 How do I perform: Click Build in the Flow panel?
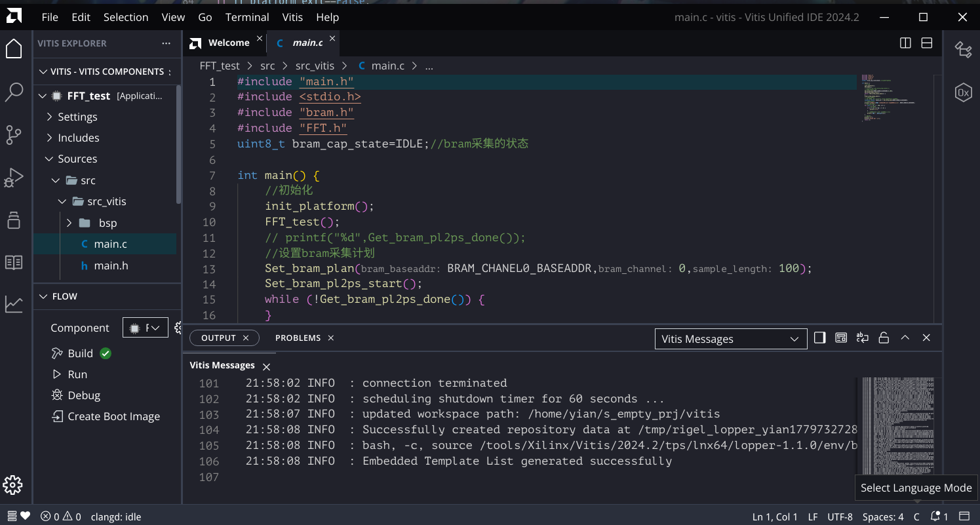(x=80, y=353)
